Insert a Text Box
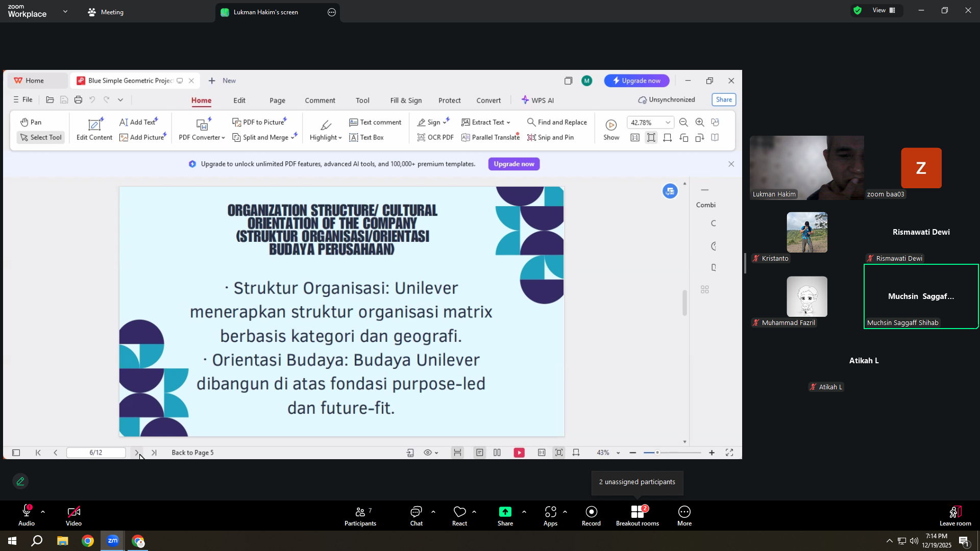Image resolution: width=980 pixels, height=551 pixels. click(x=366, y=138)
